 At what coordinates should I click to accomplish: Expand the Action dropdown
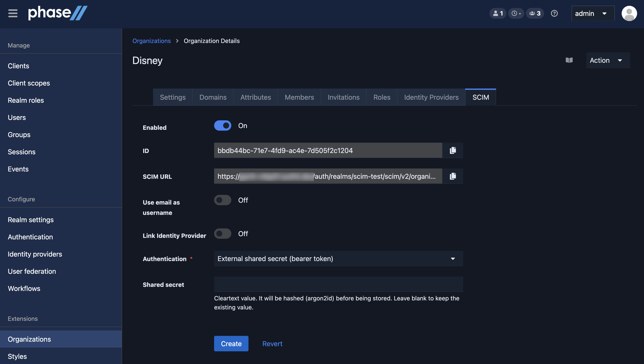click(608, 60)
